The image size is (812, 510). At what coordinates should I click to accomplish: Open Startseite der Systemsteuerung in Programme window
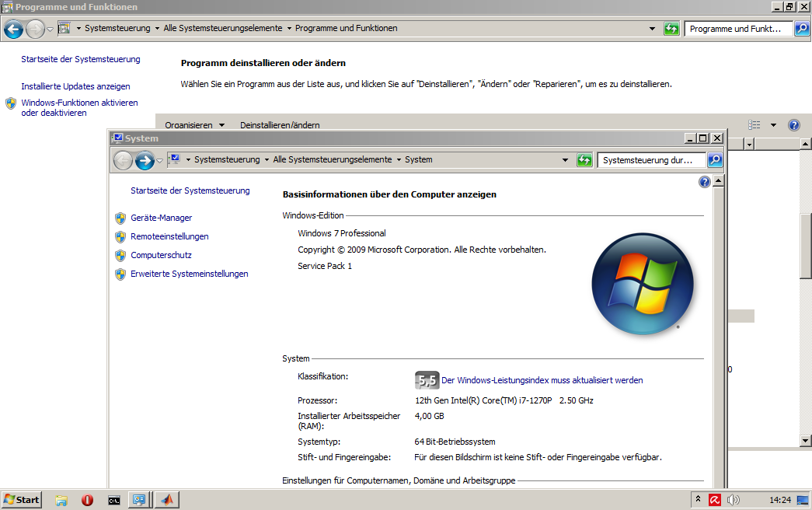(80, 59)
